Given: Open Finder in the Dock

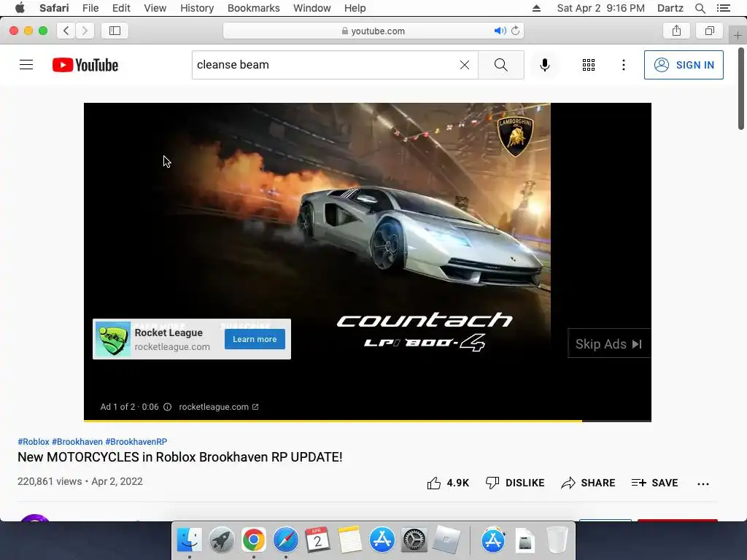Looking at the screenshot, I should point(189,540).
